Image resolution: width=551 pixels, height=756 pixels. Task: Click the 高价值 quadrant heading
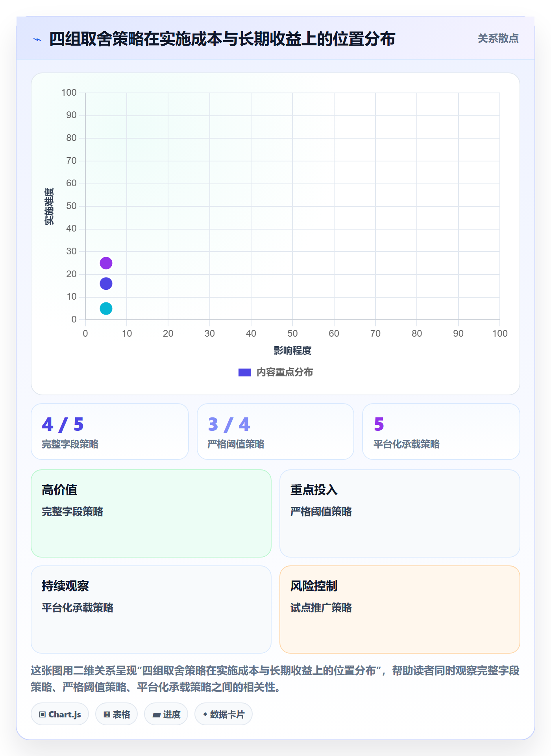(x=59, y=490)
